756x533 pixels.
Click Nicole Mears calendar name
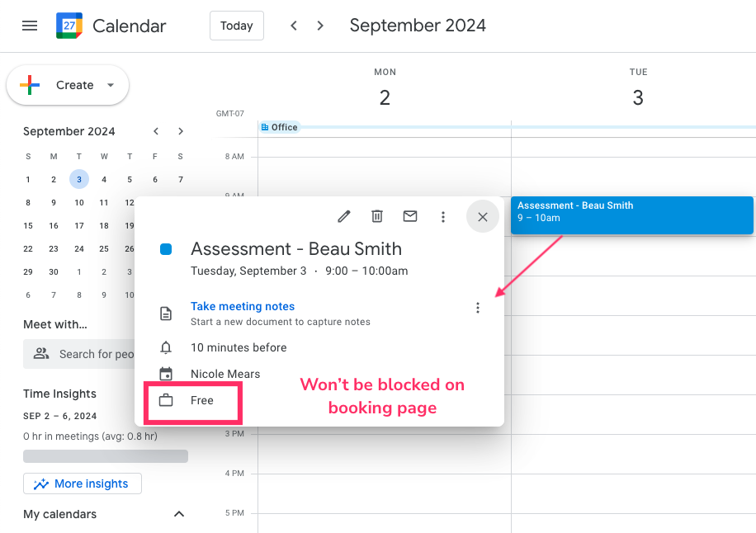pos(225,374)
